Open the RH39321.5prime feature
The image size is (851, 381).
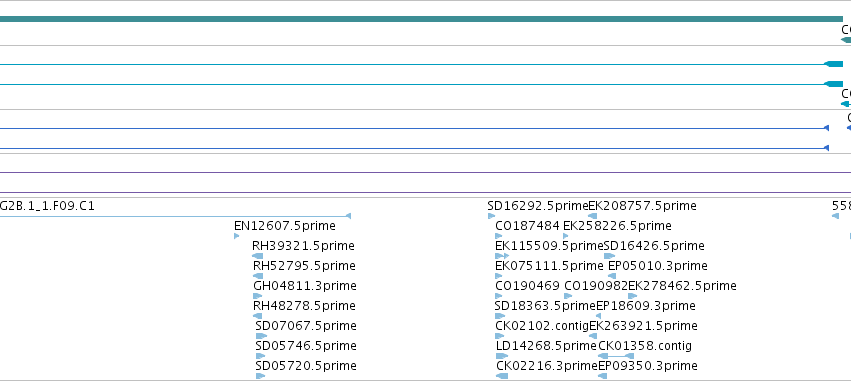(x=303, y=246)
